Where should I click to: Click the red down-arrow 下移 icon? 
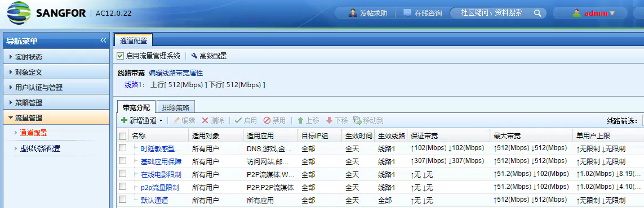pos(329,120)
